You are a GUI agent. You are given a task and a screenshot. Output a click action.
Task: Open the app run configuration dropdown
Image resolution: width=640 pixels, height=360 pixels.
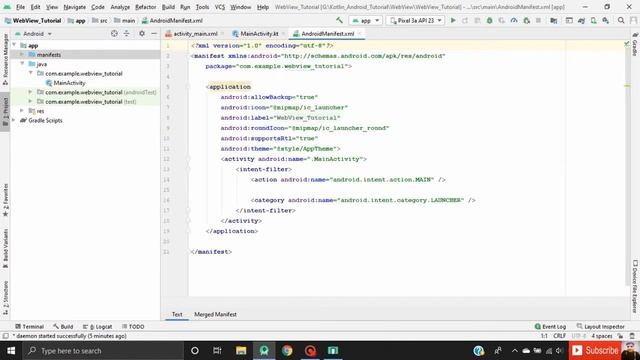pyautogui.click(x=366, y=20)
